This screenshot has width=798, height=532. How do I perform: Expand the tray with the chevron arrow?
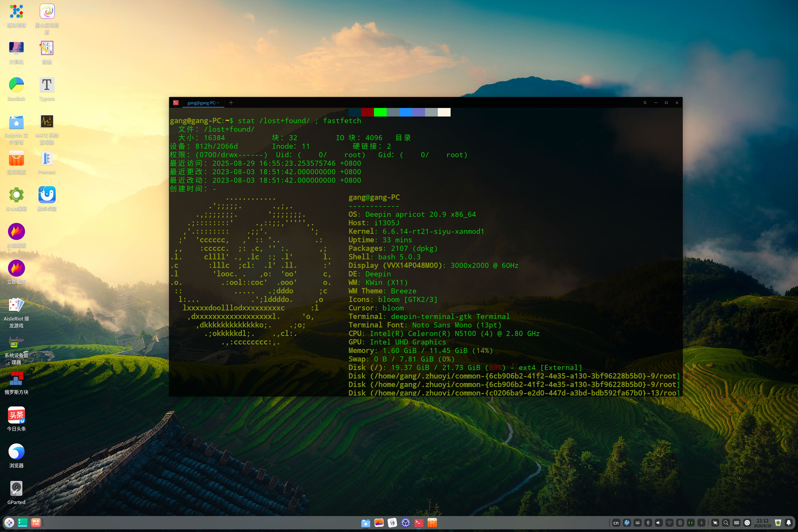pyautogui.click(x=701, y=523)
